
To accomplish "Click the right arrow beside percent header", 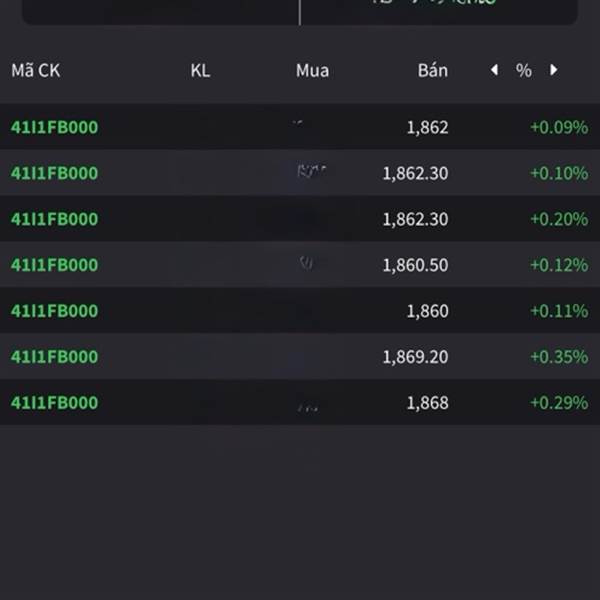I will [553, 70].
